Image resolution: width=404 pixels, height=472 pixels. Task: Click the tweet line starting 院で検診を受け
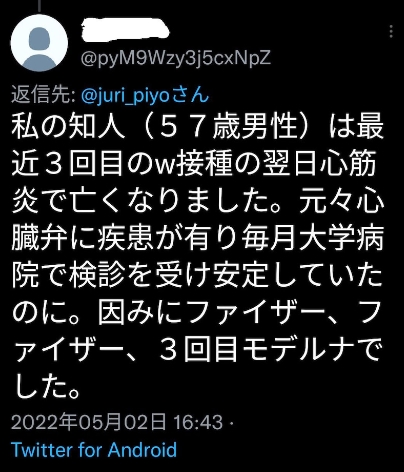point(197,276)
